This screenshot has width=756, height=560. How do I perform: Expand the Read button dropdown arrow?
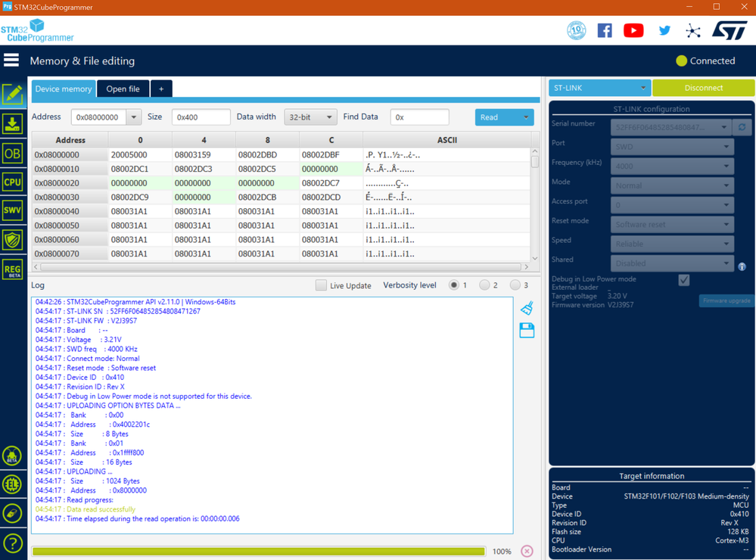(525, 117)
